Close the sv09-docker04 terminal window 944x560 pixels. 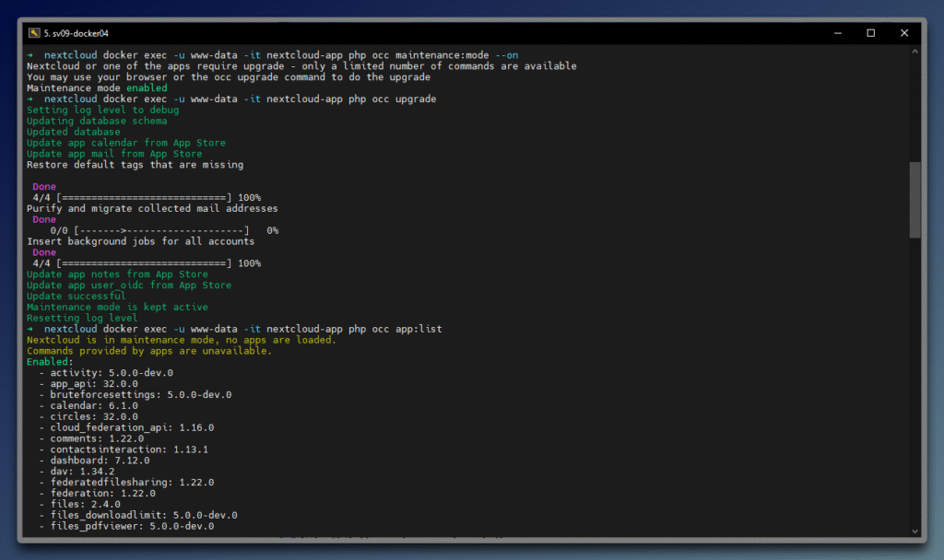[x=910, y=33]
